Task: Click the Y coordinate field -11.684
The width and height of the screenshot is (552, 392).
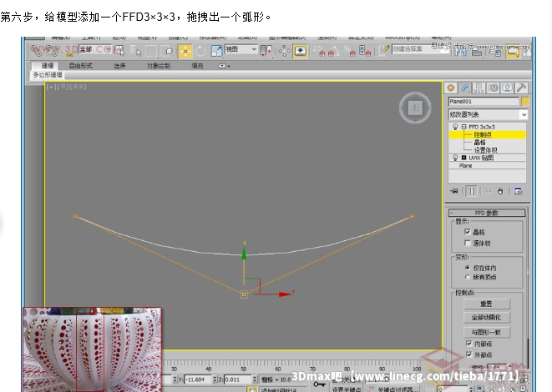Action: tap(198, 379)
